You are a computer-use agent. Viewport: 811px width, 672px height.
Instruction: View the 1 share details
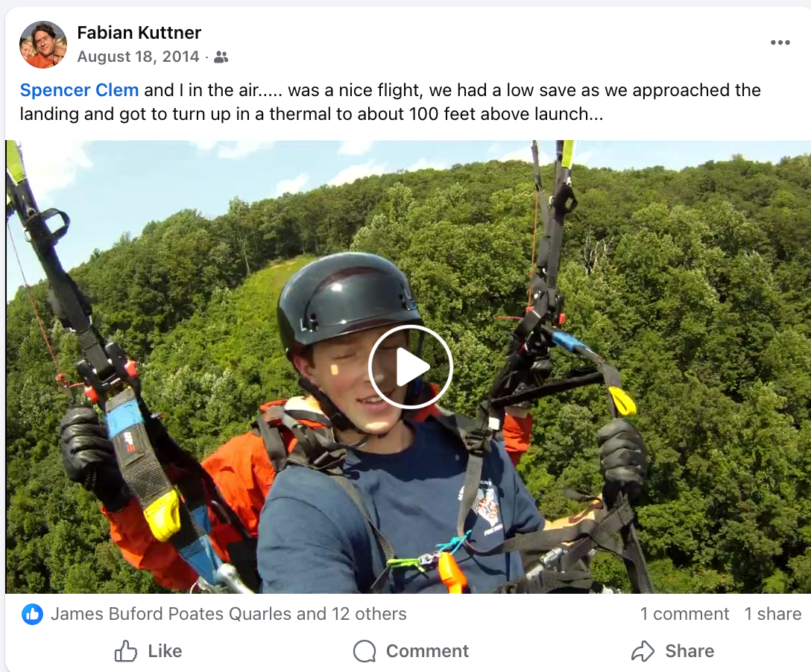pos(773,614)
